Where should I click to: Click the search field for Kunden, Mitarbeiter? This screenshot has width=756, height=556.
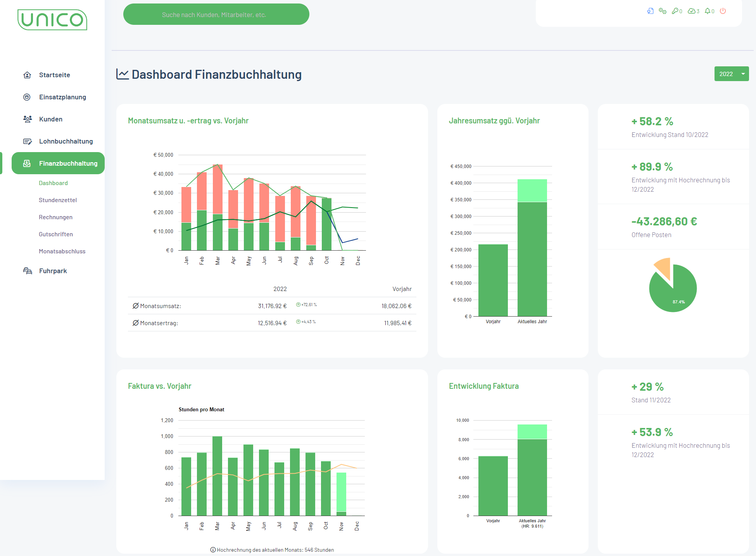coord(216,15)
